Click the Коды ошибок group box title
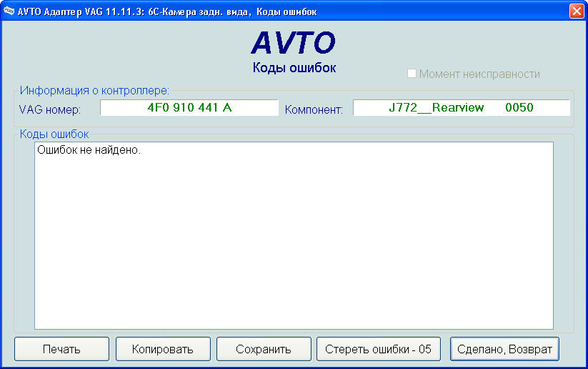Screen dimensions: 588x369 pos(54,134)
